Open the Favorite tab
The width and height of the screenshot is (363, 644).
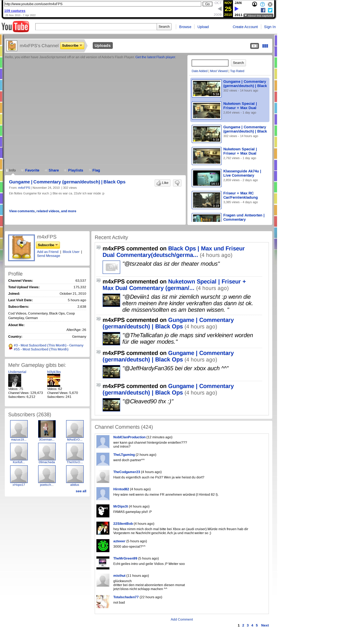(30, 170)
